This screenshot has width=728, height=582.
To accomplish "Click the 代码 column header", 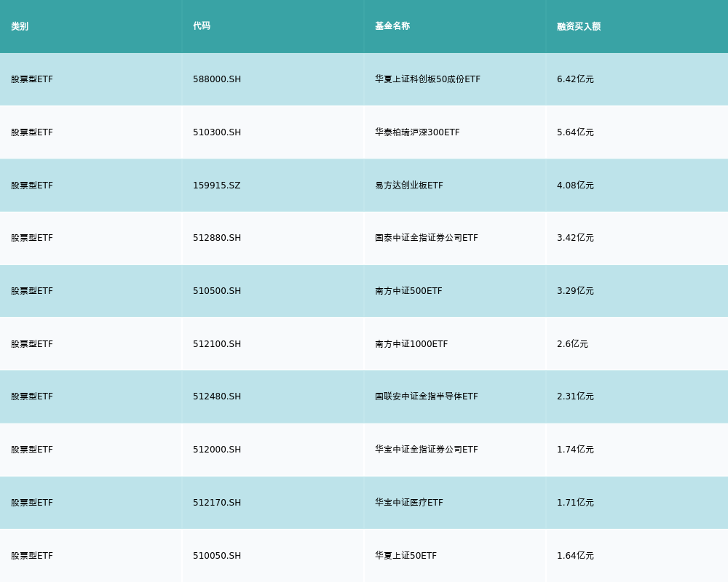I will click(x=202, y=26).
